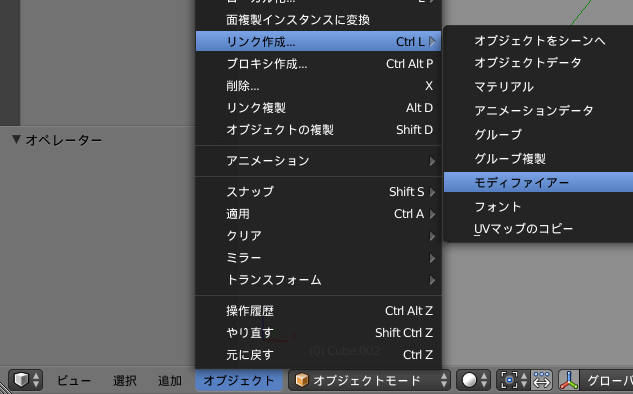Screen dimensions: 633x394
Task: Choose 元に戻す (undo)
Action: pyautogui.click(x=319, y=355)
